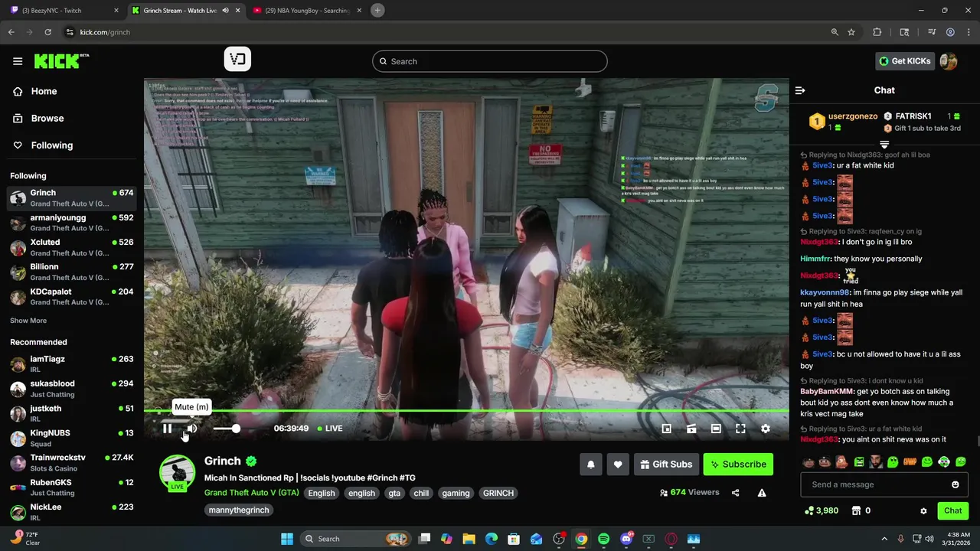
Task: Select the chill tag
Action: 421,493
